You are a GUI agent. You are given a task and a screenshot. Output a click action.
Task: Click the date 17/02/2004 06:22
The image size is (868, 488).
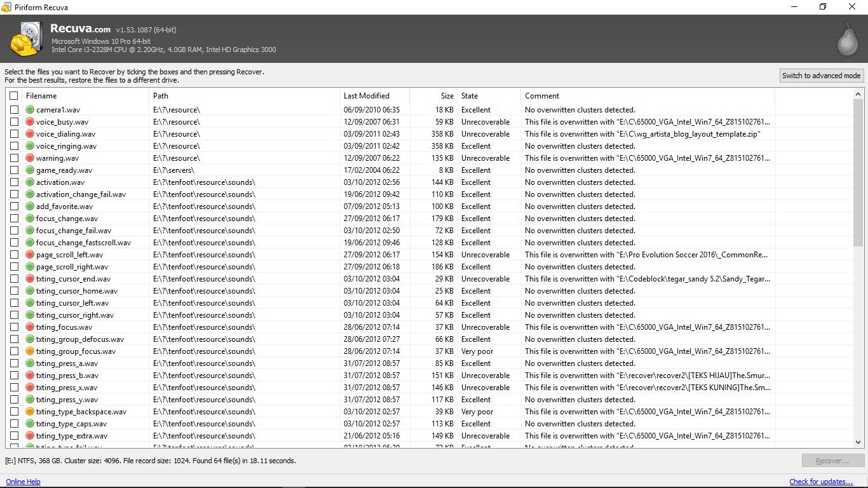pos(372,170)
